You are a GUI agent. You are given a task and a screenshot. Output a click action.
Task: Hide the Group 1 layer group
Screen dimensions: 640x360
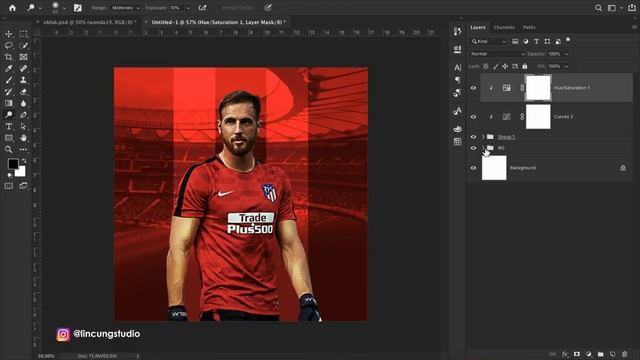click(473, 137)
